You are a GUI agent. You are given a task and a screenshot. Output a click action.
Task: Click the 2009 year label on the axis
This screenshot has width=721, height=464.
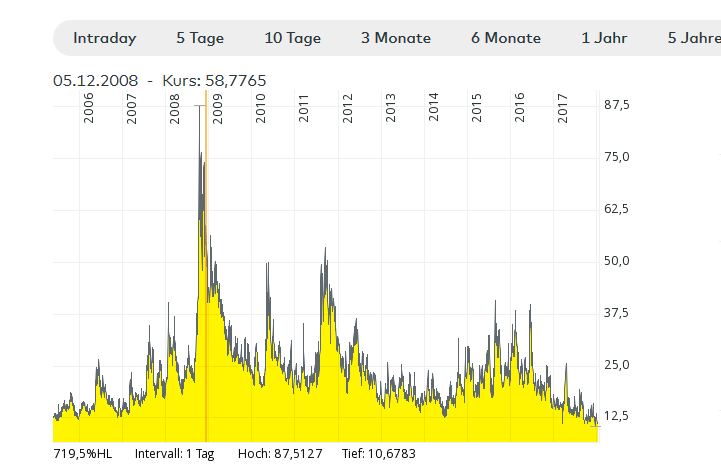coord(218,108)
